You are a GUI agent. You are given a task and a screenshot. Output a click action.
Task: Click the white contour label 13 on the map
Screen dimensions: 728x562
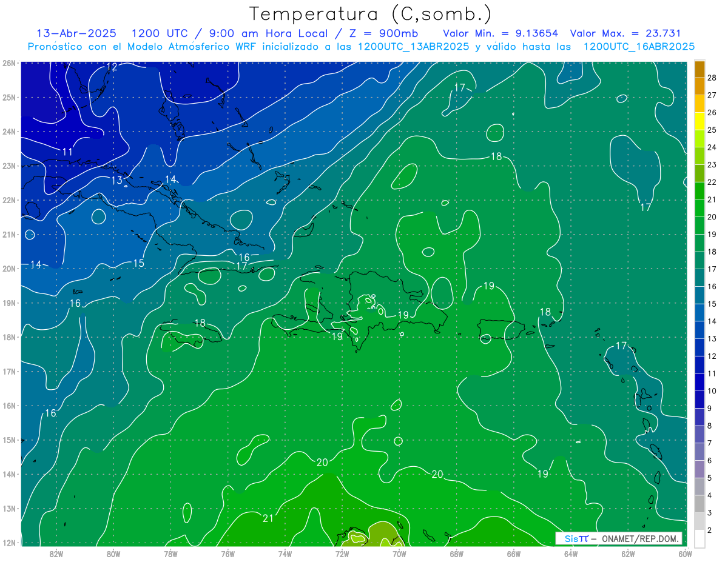[x=117, y=181]
